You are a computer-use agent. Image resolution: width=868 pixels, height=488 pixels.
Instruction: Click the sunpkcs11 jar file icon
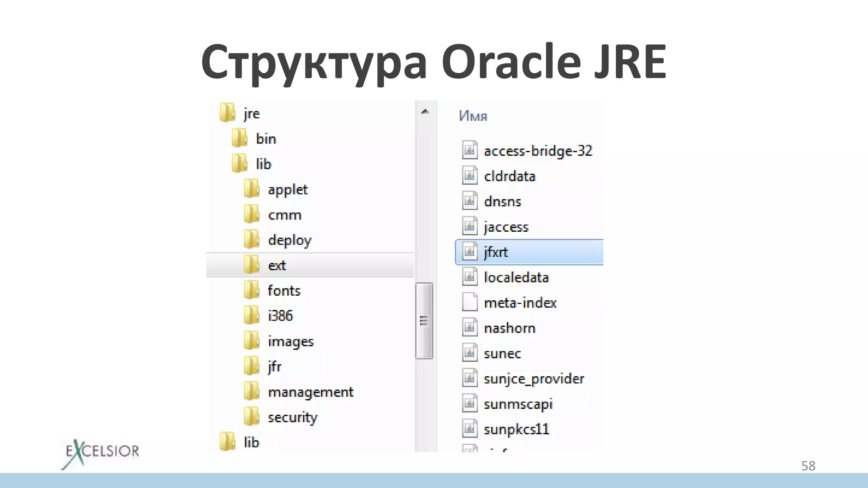470,429
